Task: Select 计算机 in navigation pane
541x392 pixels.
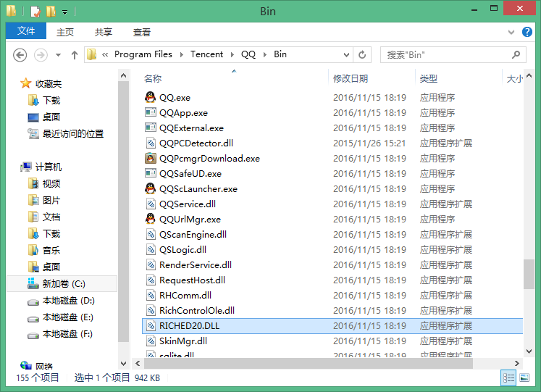Action: pos(41,167)
